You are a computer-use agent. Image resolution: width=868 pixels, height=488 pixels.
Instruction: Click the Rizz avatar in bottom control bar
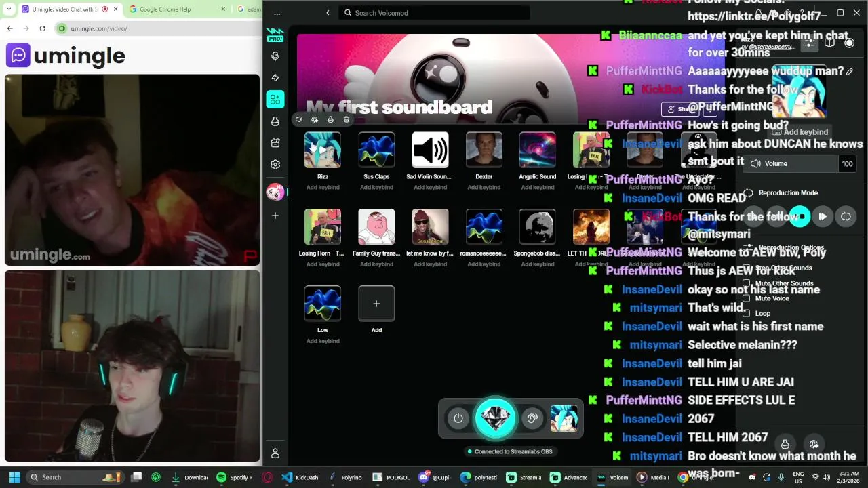(x=564, y=418)
